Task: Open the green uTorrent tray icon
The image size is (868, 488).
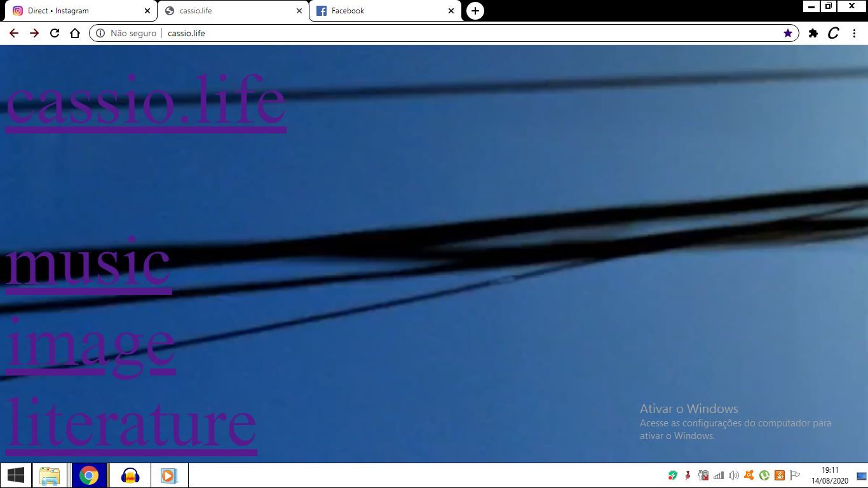Action: tap(764, 475)
